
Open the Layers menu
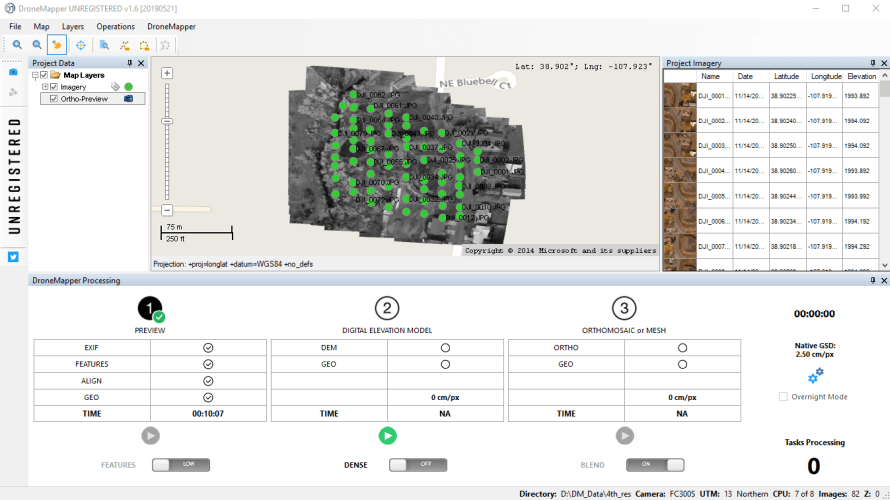[x=73, y=27]
